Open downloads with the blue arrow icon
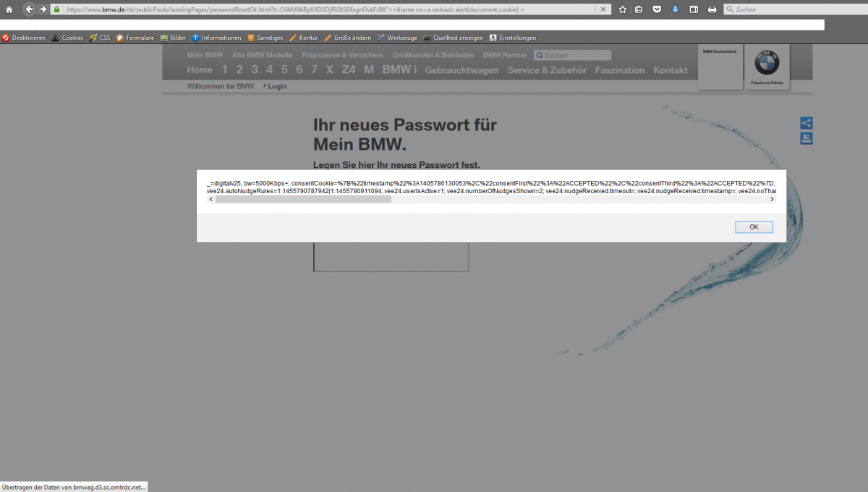 [675, 9]
